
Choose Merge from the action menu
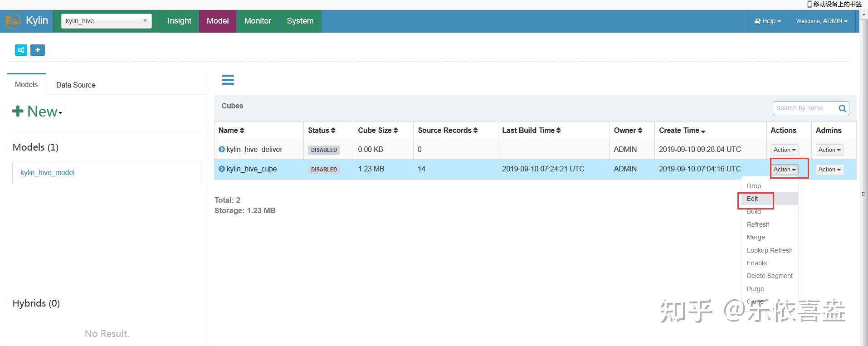(770, 237)
